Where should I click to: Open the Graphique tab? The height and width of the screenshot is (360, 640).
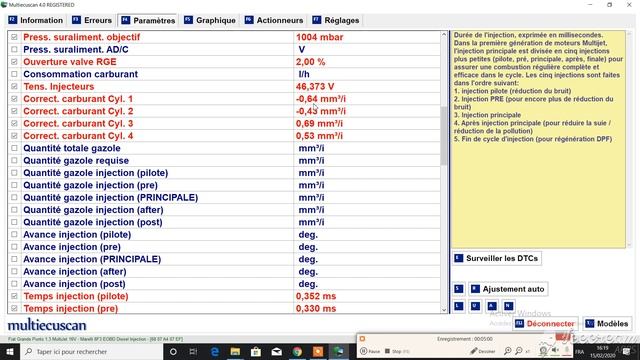(210, 20)
